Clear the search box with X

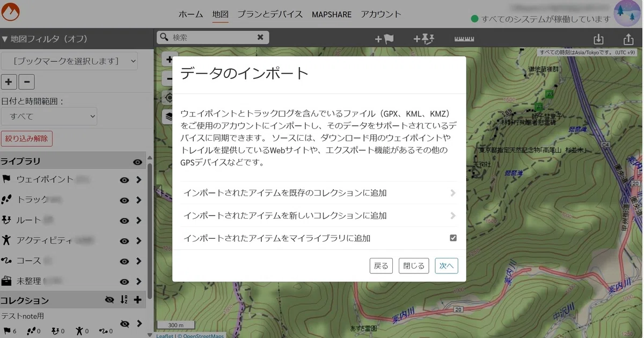click(x=260, y=38)
